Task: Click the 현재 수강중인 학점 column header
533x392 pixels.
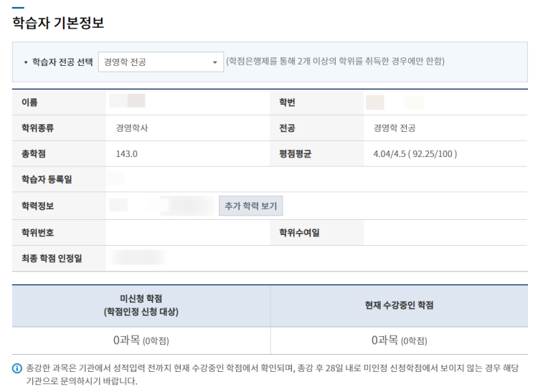Action: point(399,305)
